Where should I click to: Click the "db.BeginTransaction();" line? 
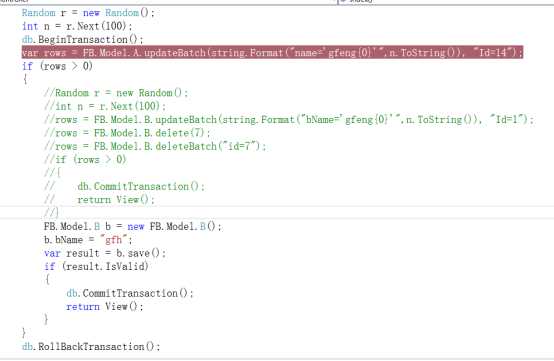point(83,40)
